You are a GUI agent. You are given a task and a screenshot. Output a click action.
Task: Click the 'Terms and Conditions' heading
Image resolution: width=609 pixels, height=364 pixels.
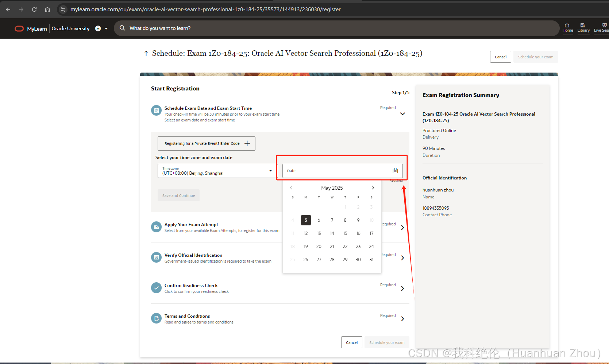187,316
